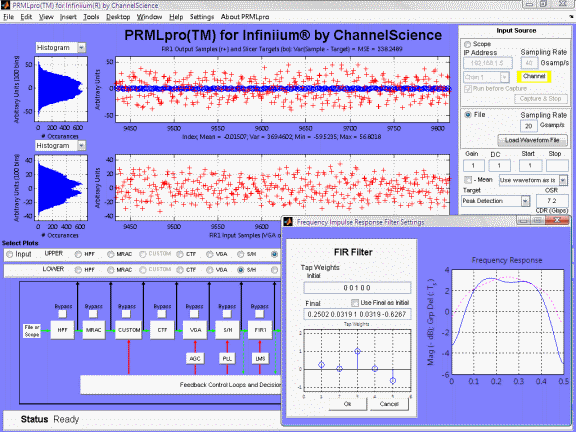576x432 pixels.
Task: Select the Scope input source radio button
Action: [x=467, y=44]
